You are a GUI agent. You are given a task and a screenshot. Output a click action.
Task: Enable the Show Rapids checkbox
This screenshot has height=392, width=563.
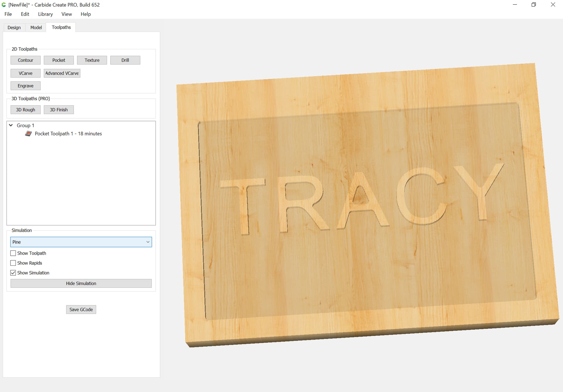point(13,263)
